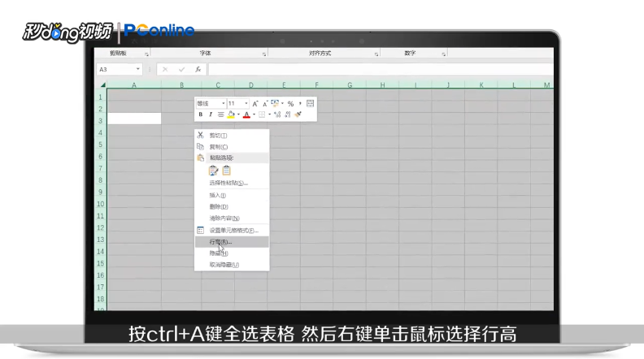Click the active white cell A3
Screen dimensions: 644x359
(x=134, y=119)
